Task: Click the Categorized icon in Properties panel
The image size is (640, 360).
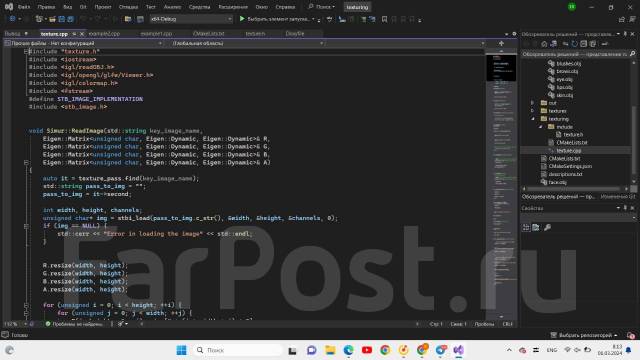Action: (526, 227)
